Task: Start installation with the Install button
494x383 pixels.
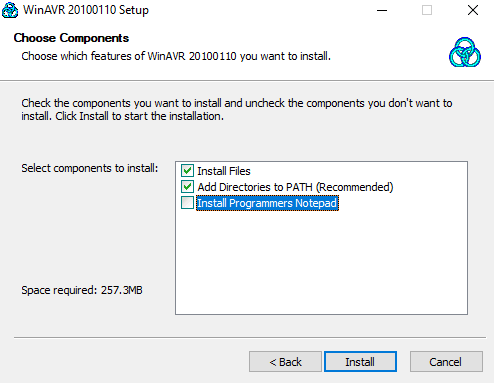Action: (x=360, y=362)
